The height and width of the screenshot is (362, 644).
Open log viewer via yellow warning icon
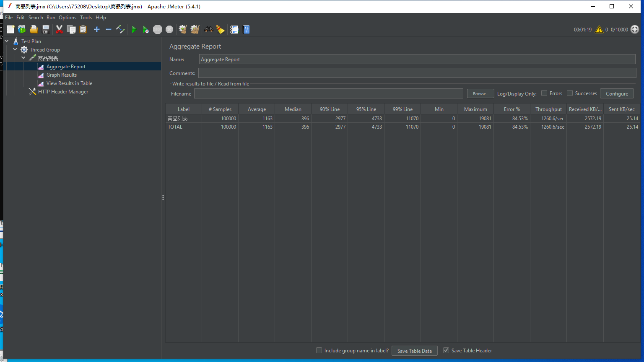pyautogui.click(x=599, y=29)
